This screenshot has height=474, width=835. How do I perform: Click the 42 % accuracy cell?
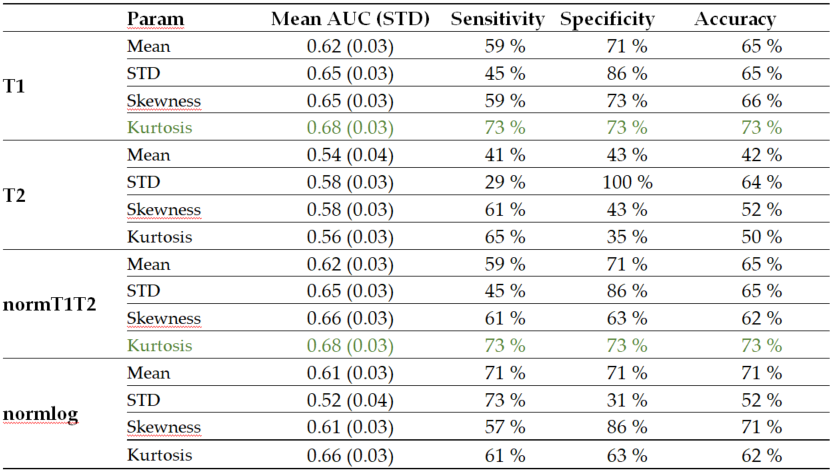759,155
